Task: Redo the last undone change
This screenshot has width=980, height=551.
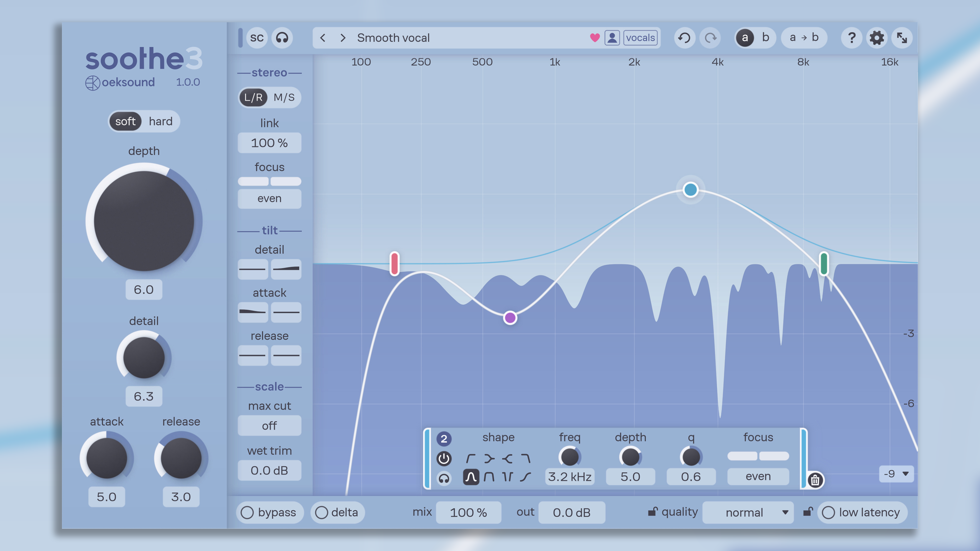Action: click(710, 38)
